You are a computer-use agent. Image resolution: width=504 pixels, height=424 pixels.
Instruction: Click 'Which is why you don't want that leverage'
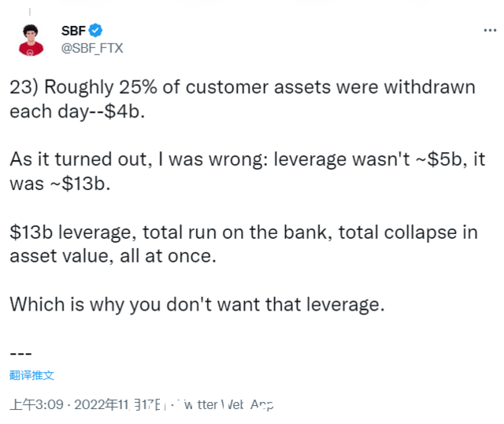[x=197, y=305]
